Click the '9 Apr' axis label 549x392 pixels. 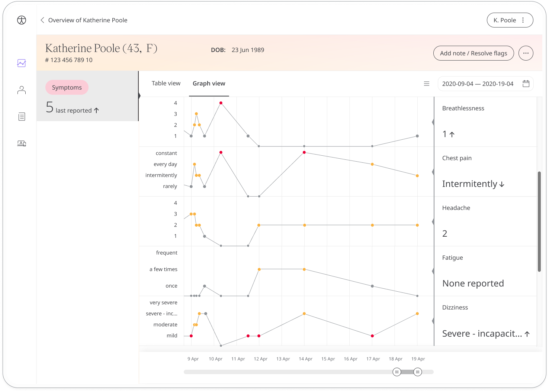(193, 359)
